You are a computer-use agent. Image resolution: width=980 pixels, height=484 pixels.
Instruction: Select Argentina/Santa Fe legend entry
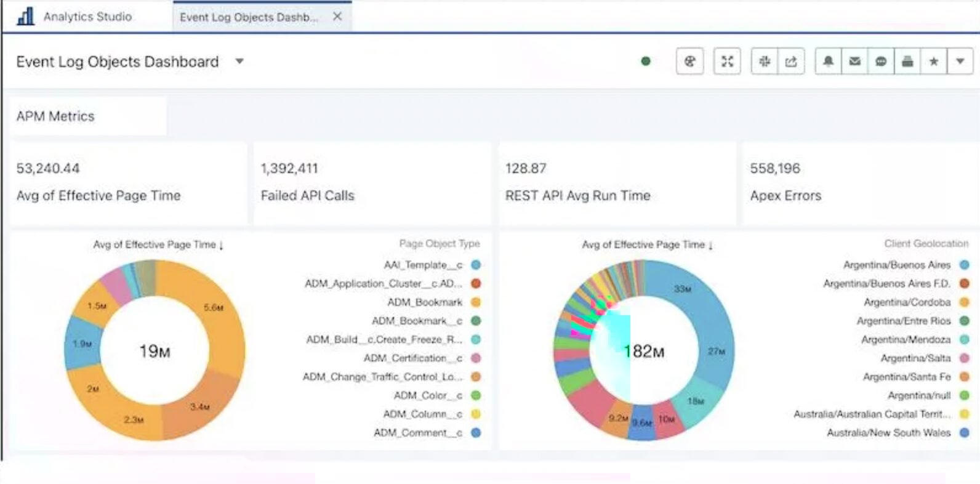[916, 377]
